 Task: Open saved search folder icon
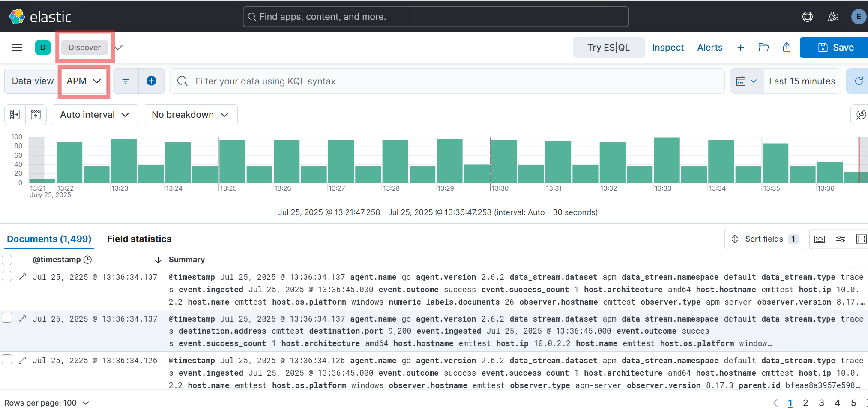(x=763, y=48)
